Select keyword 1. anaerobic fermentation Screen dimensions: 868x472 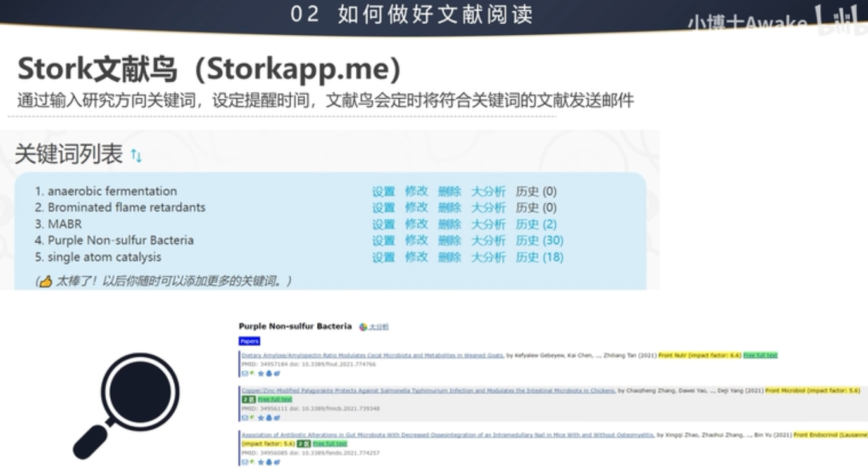coord(106,191)
